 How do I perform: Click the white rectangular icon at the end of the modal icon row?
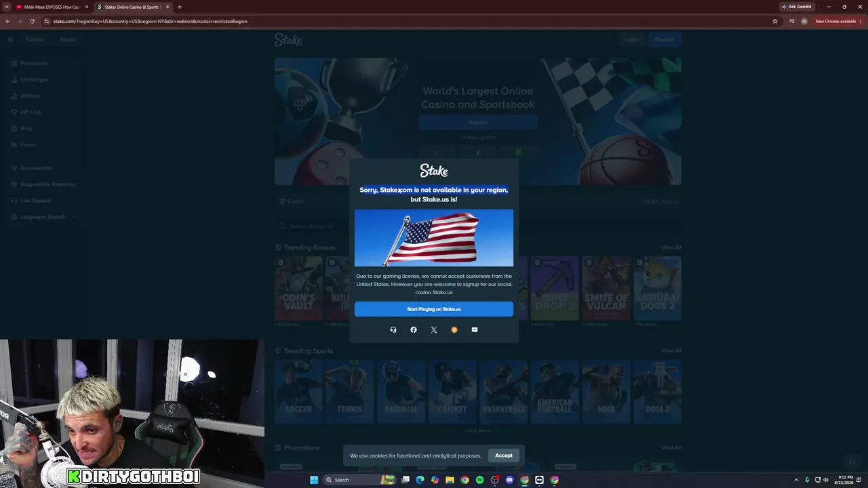tap(475, 330)
